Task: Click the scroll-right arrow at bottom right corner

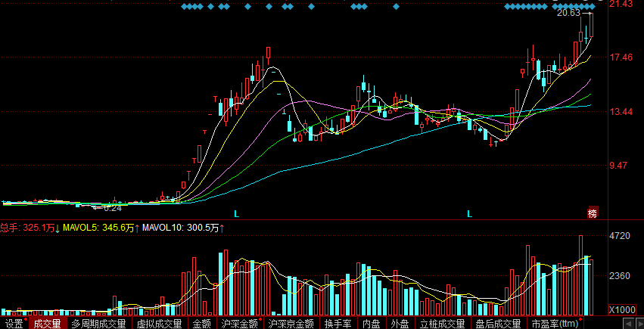Action: coord(639,323)
